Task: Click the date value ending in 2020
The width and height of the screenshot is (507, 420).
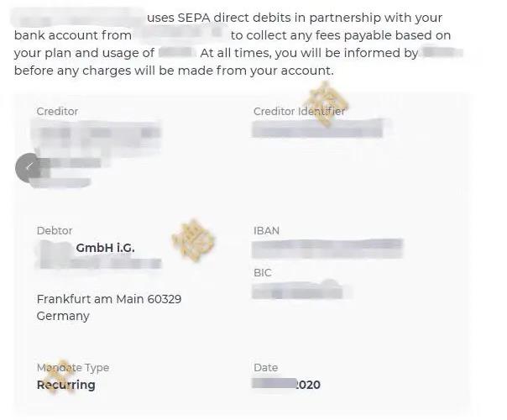Action: pyautogui.click(x=286, y=385)
